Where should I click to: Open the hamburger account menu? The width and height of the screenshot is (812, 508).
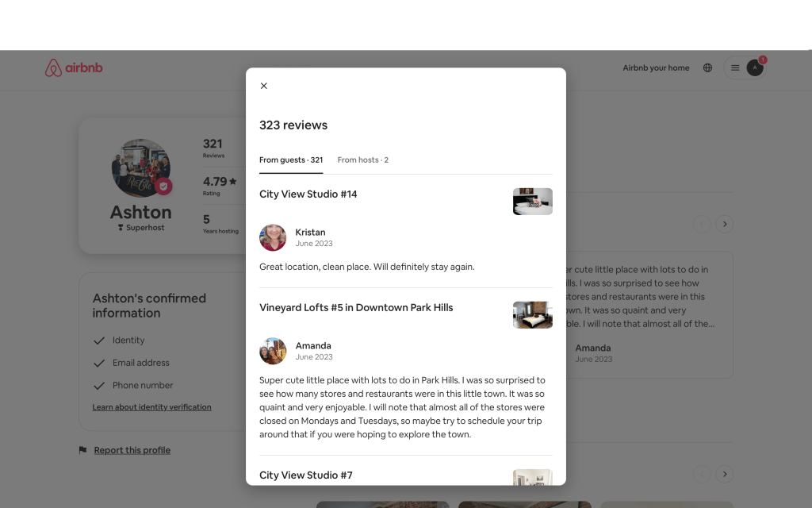(735, 68)
